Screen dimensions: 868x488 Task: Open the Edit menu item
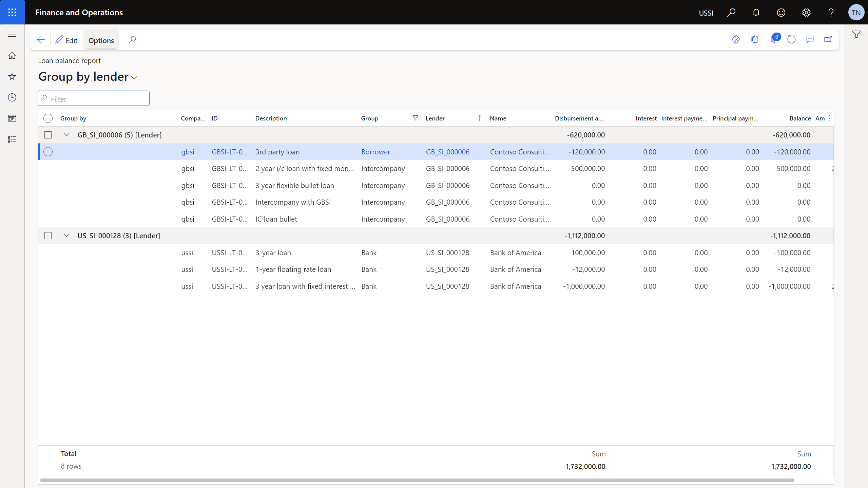(66, 40)
